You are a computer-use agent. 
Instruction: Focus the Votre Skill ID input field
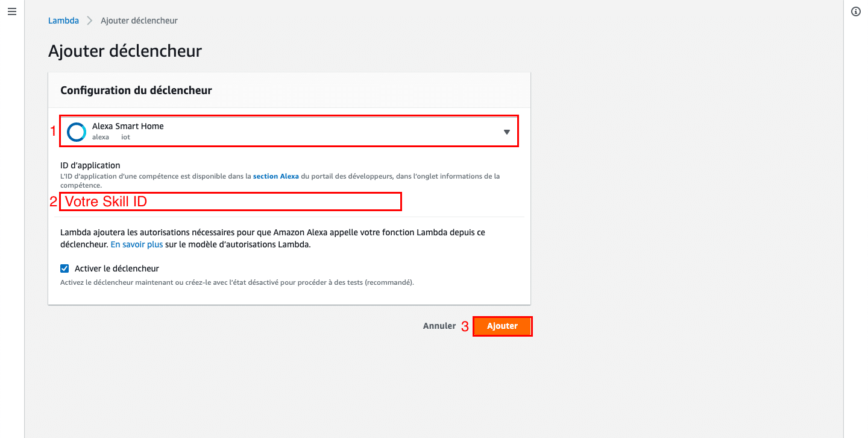[230, 202]
